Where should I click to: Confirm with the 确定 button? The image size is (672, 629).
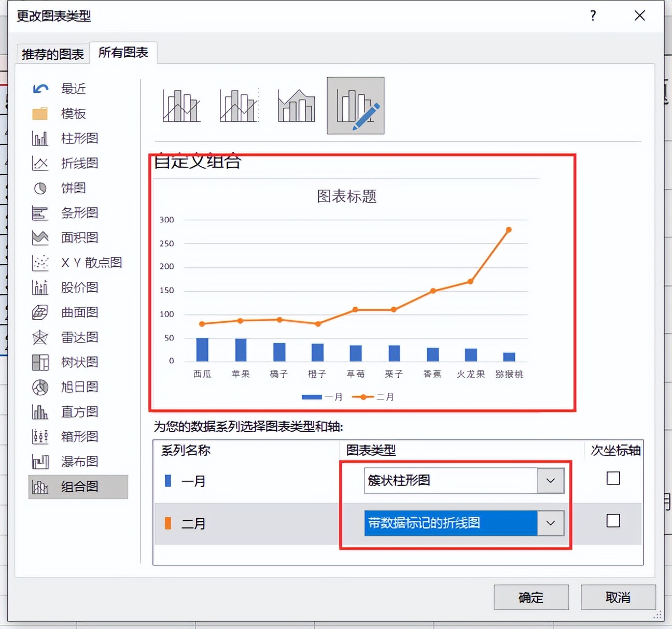(x=531, y=597)
